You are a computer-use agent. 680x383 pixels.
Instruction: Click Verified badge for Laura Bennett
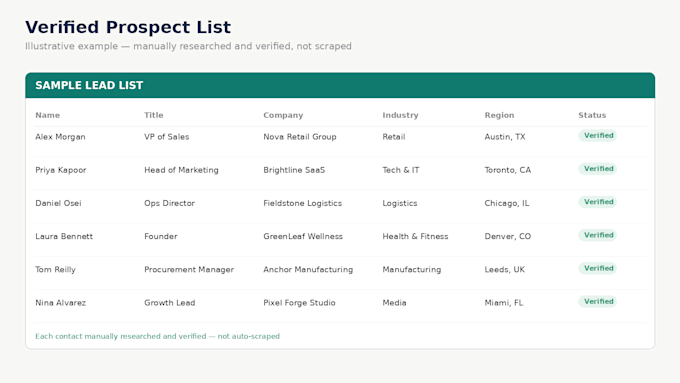pyautogui.click(x=598, y=235)
